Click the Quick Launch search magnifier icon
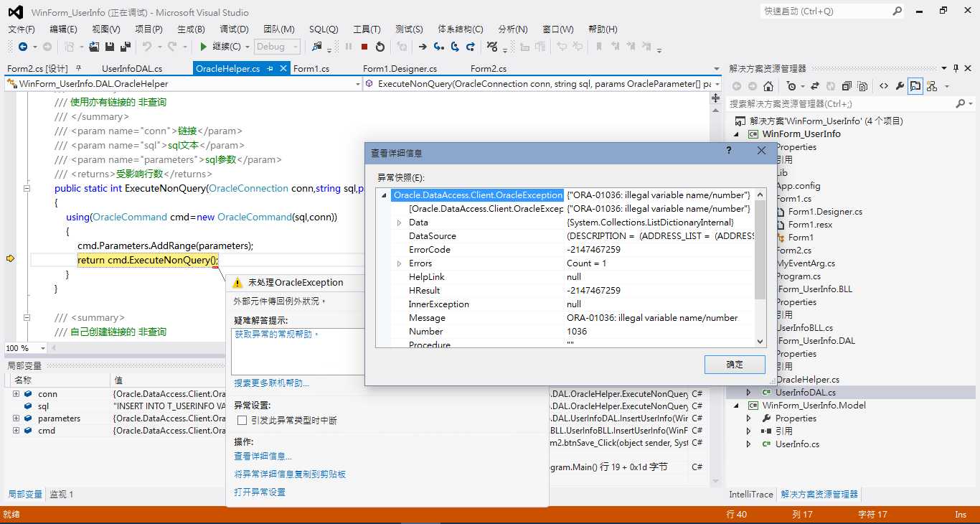The width and height of the screenshot is (980, 524). click(897, 11)
